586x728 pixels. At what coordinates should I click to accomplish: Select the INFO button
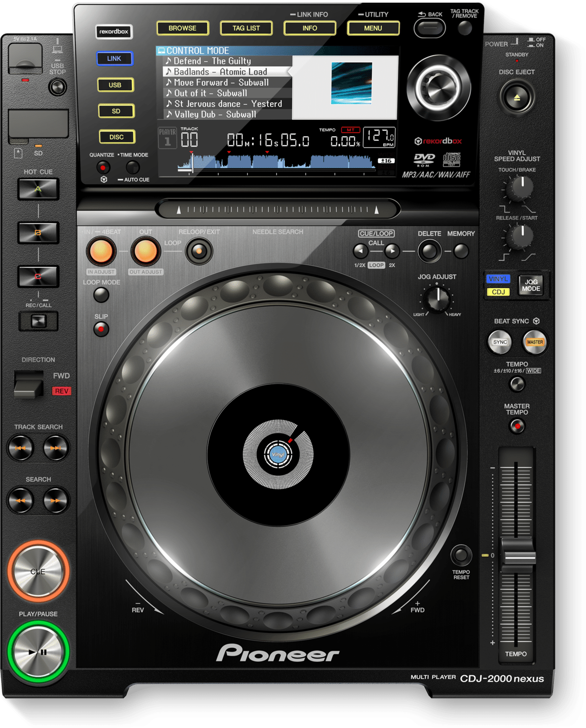coord(309,28)
